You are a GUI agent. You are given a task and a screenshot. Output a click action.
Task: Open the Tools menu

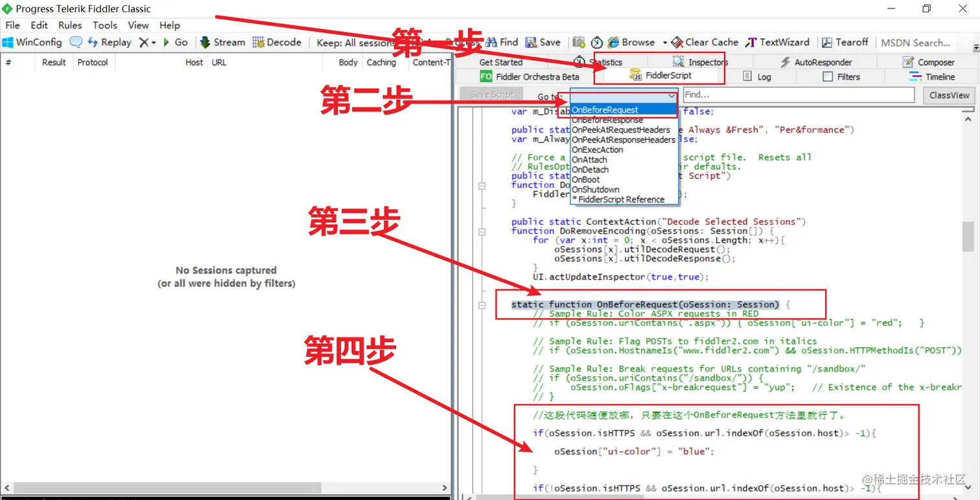pyautogui.click(x=105, y=25)
